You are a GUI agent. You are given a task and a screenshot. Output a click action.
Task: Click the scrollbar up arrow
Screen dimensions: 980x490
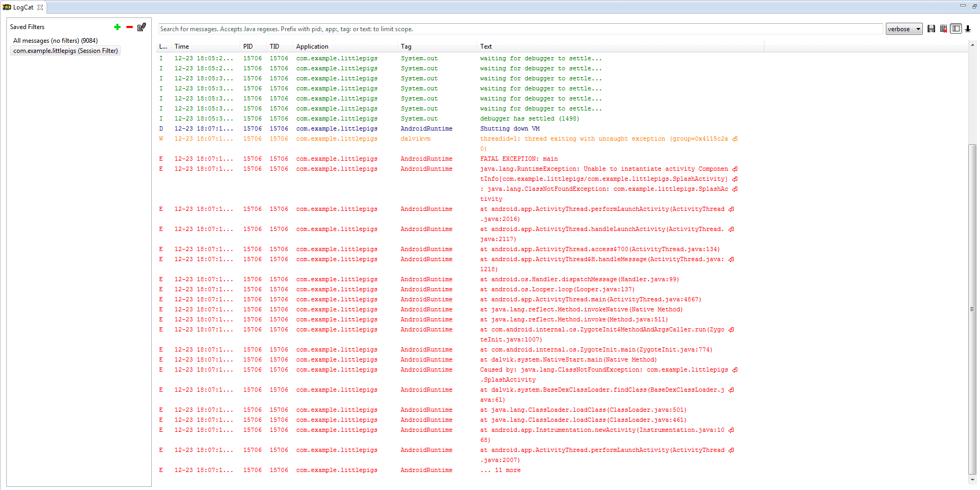coord(972,44)
